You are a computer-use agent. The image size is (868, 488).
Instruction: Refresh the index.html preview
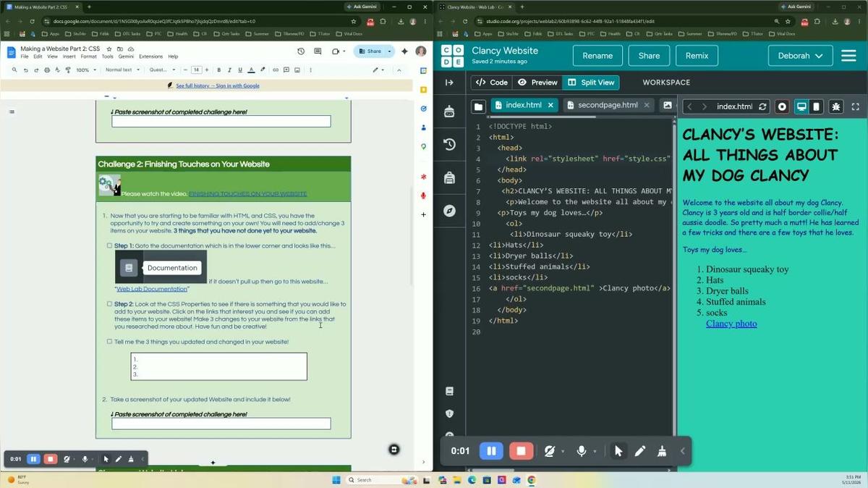coord(762,106)
